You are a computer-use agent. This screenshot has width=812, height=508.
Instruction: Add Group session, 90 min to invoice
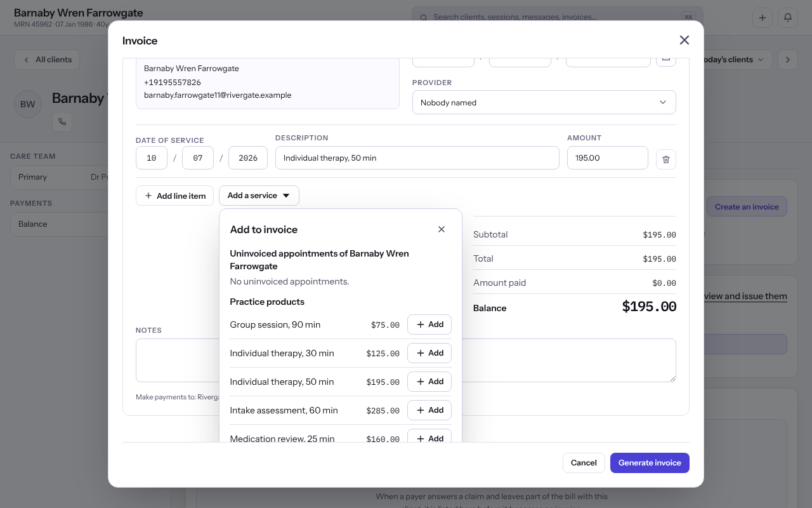click(429, 324)
